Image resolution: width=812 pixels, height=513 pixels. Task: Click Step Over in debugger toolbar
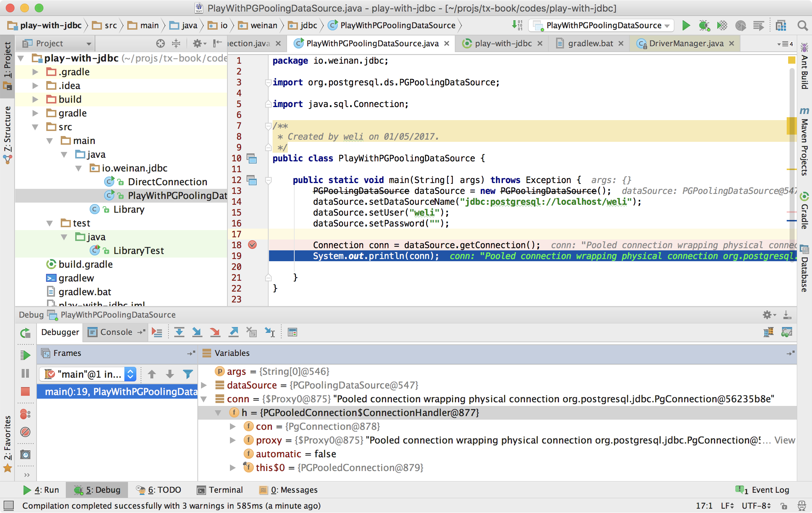click(179, 332)
